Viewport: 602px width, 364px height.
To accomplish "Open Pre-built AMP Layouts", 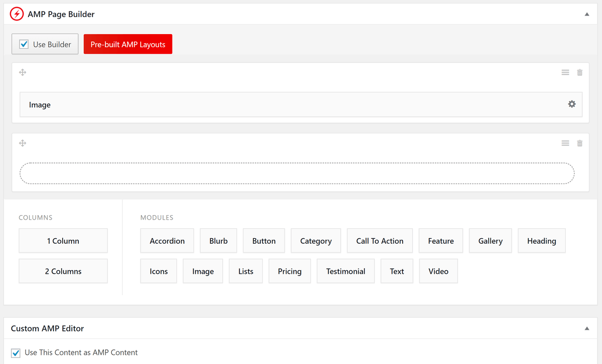I will click(x=127, y=44).
